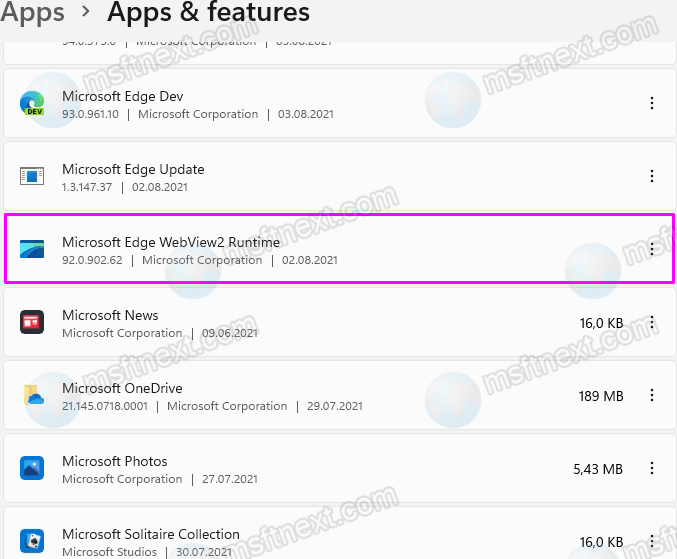The height and width of the screenshot is (559, 677).
Task: Open more options for Microsoft Solitaire Collection
Action: click(x=652, y=541)
